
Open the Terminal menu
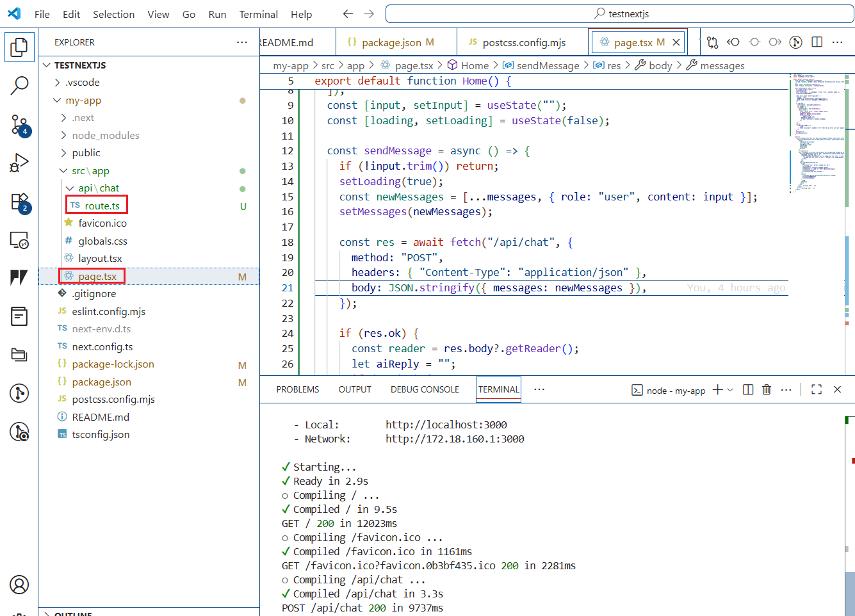[259, 14]
